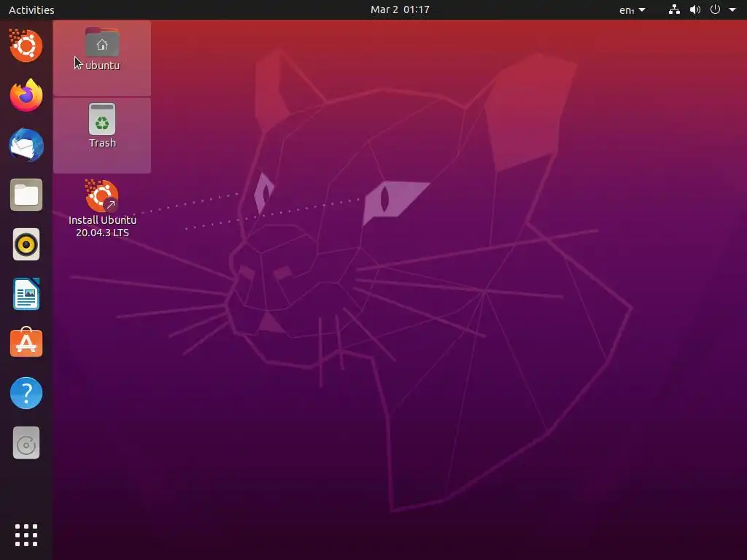747x560 pixels.
Task: Click the "Trash" label text
Action: pyautogui.click(x=102, y=143)
